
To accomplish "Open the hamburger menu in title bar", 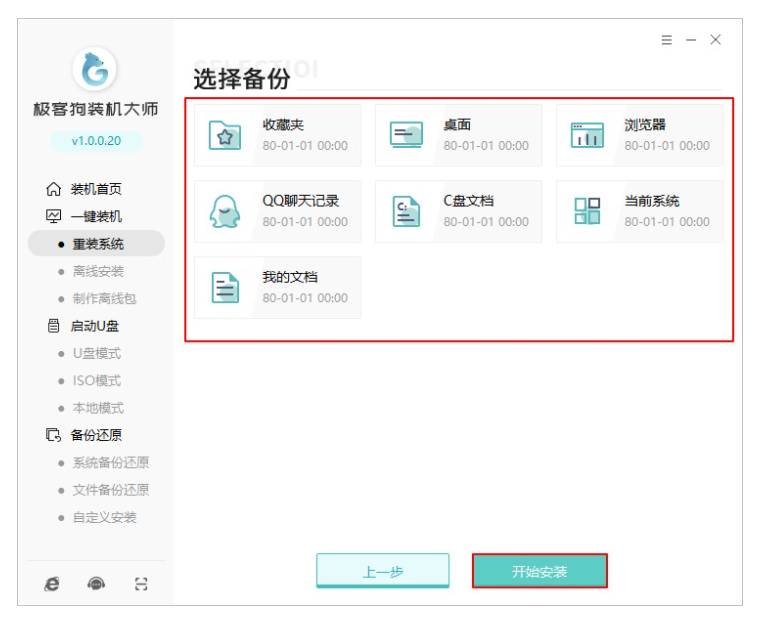I will (x=667, y=40).
